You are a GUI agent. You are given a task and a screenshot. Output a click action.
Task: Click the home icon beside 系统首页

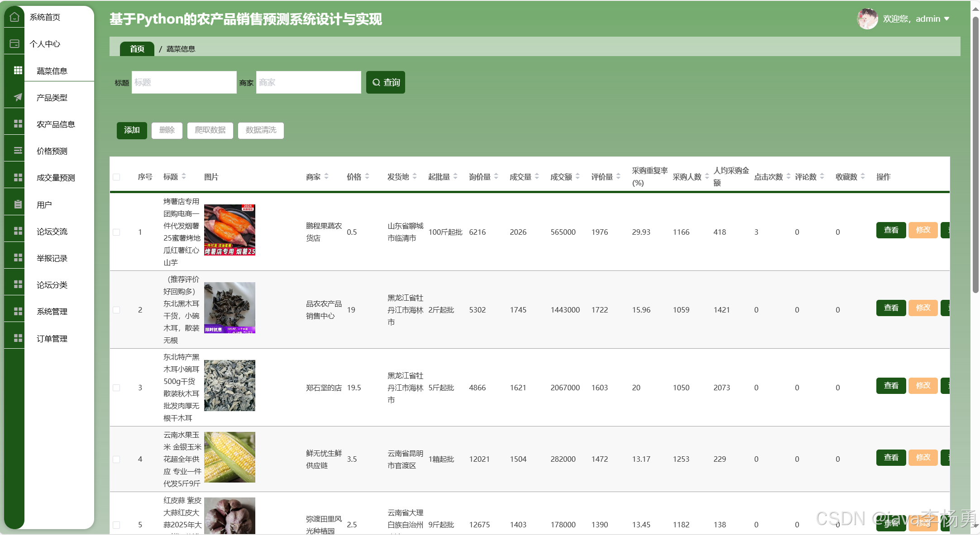pos(14,17)
